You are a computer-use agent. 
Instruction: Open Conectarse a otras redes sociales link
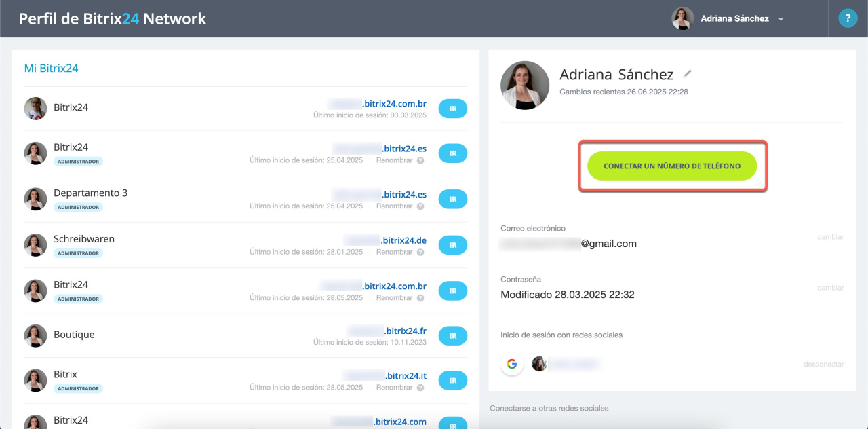[x=549, y=409]
